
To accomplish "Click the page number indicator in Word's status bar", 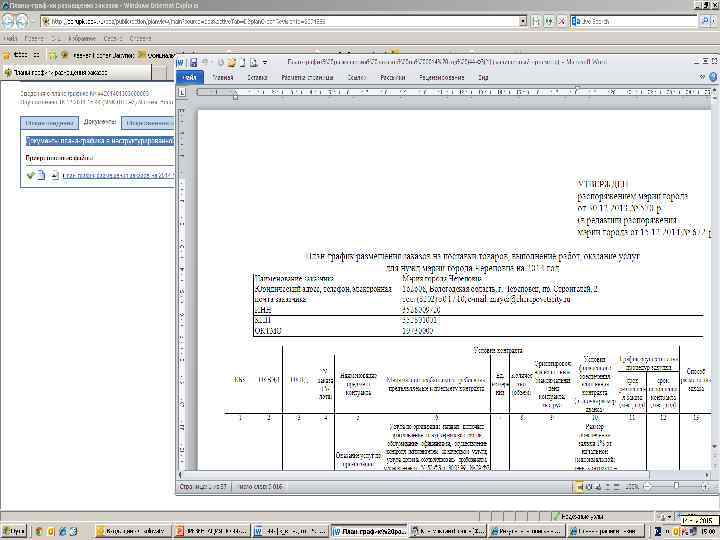I will pos(203,486).
